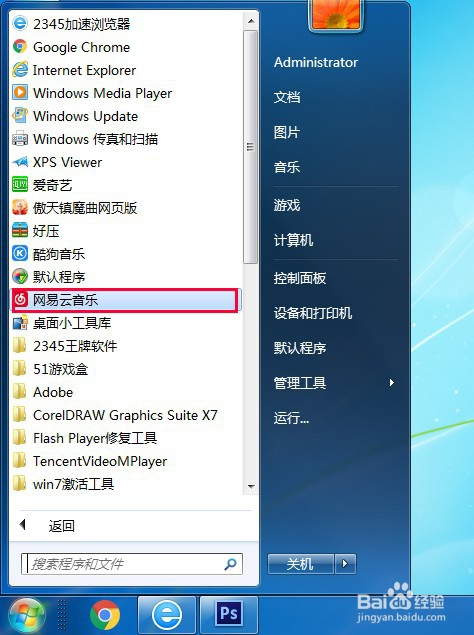Open 默认程序 in the right pane

pos(300,348)
